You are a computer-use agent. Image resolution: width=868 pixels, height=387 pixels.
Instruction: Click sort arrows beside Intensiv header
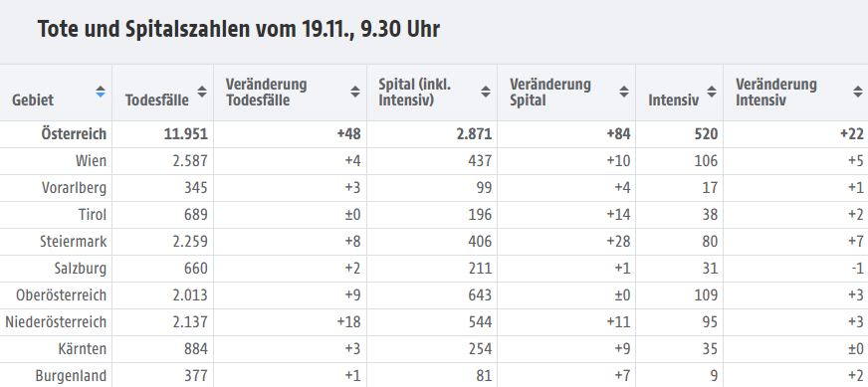click(x=712, y=92)
